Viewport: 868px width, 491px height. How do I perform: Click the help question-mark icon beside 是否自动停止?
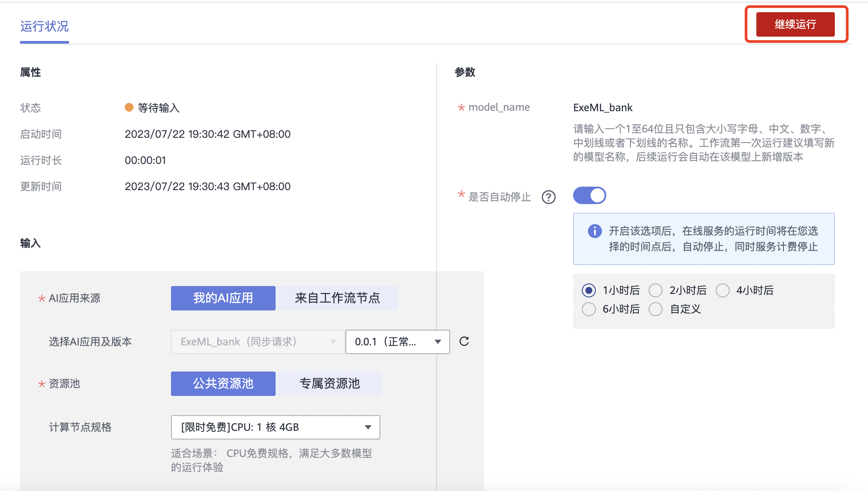click(x=548, y=197)
